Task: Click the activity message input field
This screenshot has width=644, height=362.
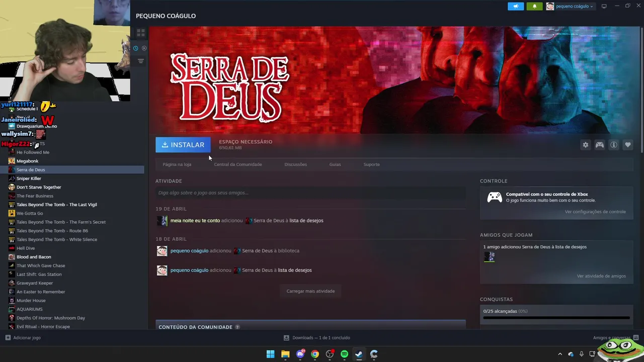Action: point(310,193)
